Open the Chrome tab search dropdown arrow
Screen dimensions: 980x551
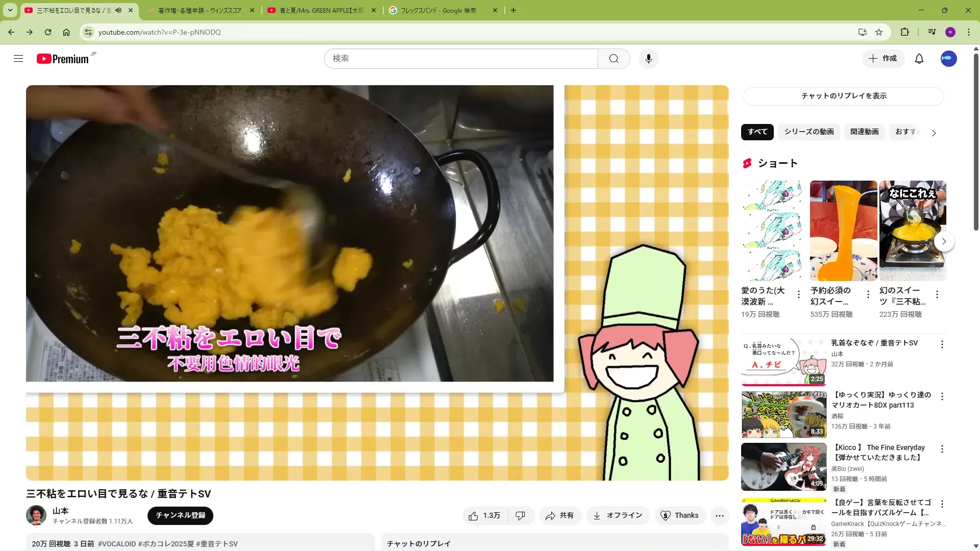tap(10, 10)
